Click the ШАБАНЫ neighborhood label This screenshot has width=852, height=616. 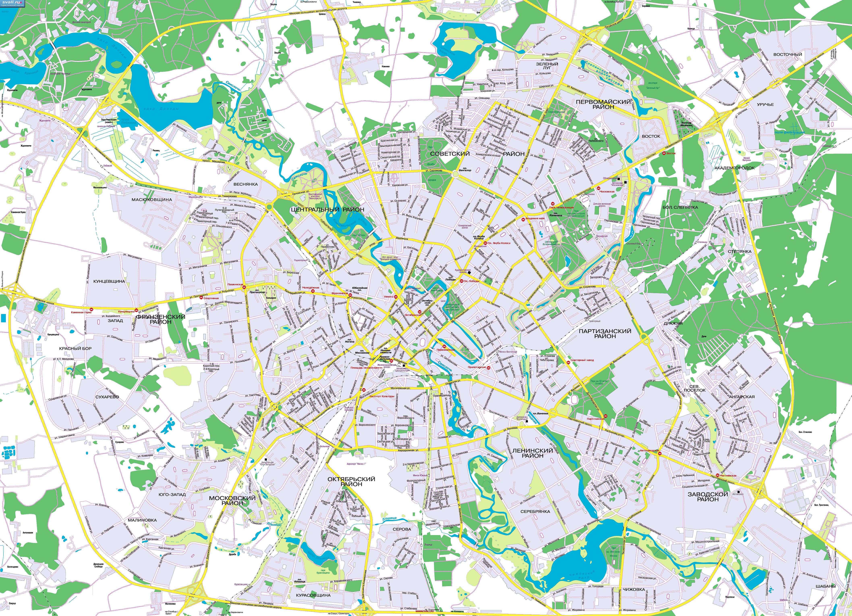(826, 586)
